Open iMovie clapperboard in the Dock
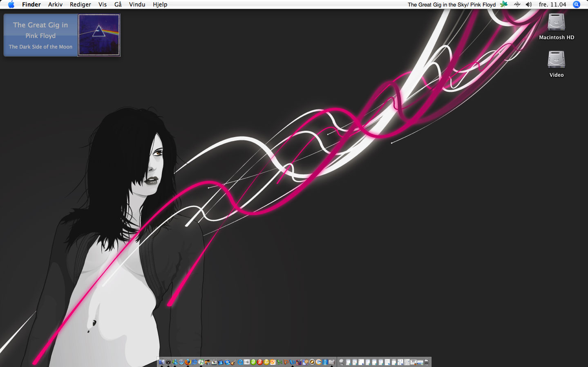The height and width of the screenshot is (367, 588). point(214,362)
